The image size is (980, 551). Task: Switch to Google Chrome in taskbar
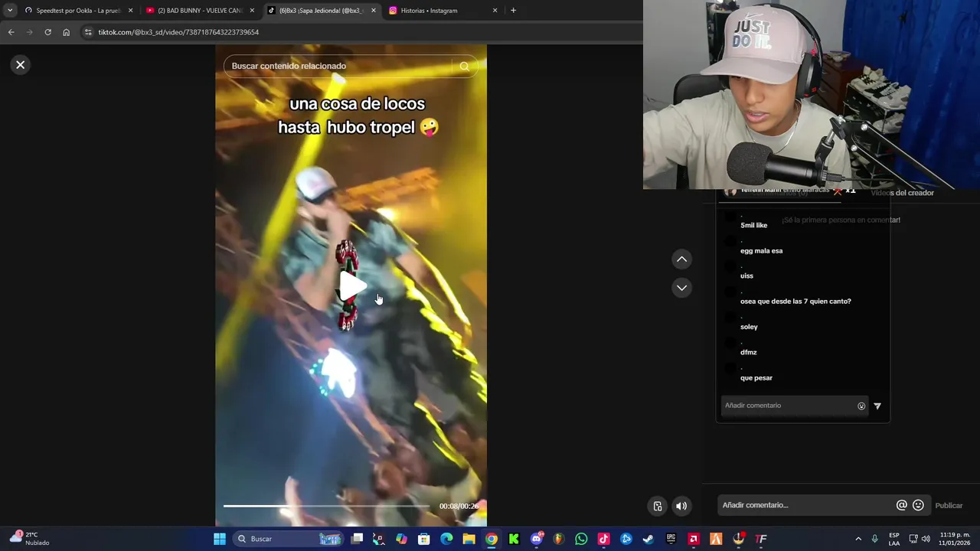[492, 539]
